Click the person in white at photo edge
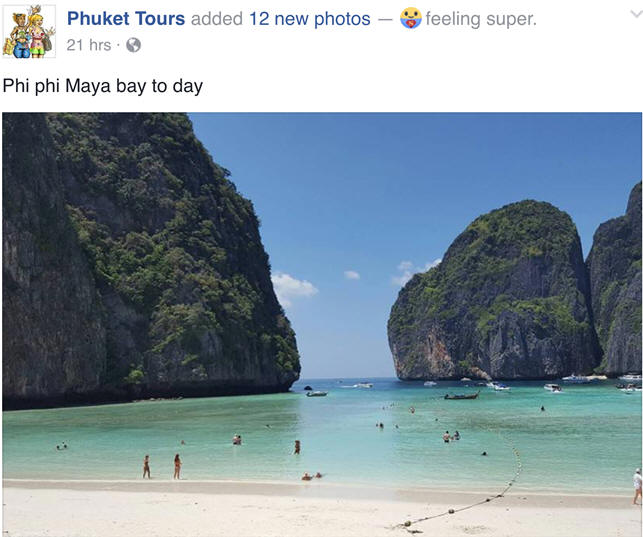This screenshot has width=643, height=537. (637, 486)
